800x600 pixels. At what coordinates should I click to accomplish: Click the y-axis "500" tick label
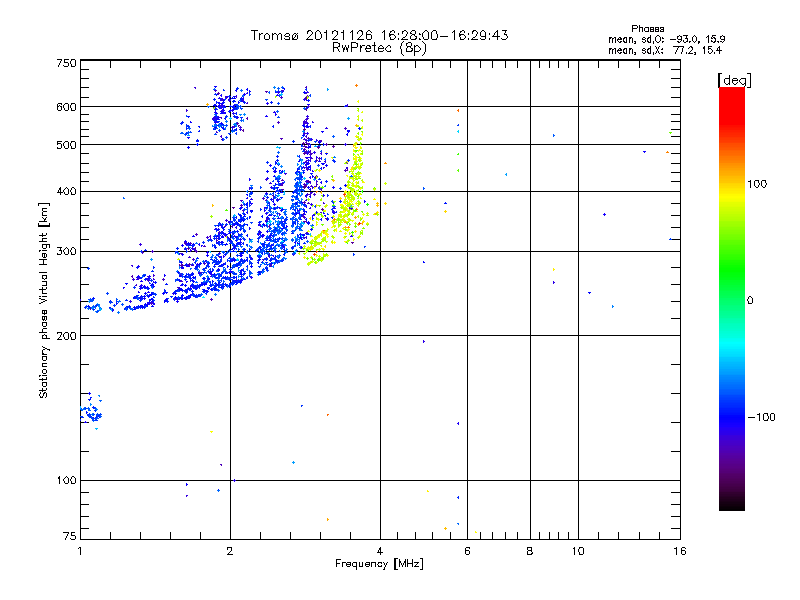point(66,145)
